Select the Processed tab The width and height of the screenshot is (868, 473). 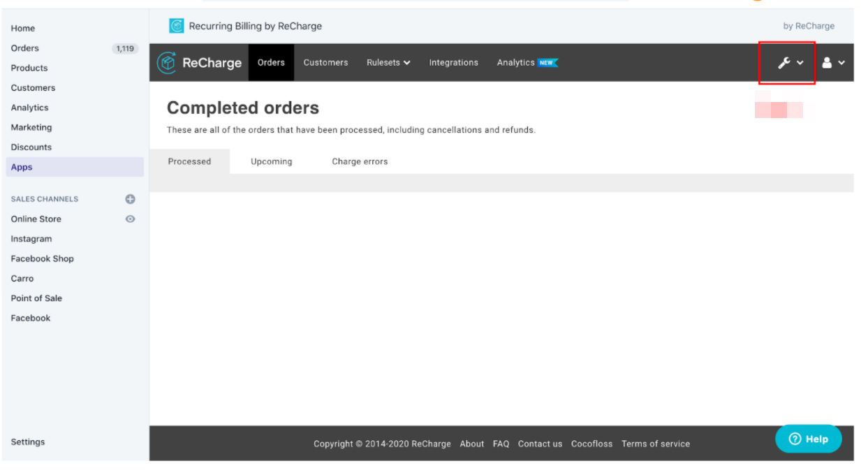189,161
